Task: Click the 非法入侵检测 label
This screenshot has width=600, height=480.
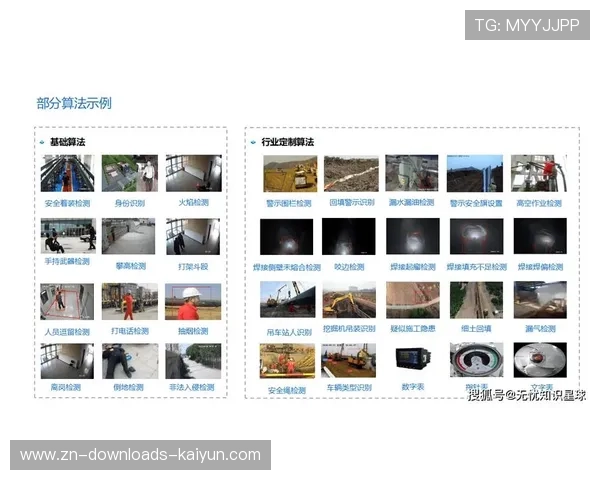Action: (x=192, y=387)
